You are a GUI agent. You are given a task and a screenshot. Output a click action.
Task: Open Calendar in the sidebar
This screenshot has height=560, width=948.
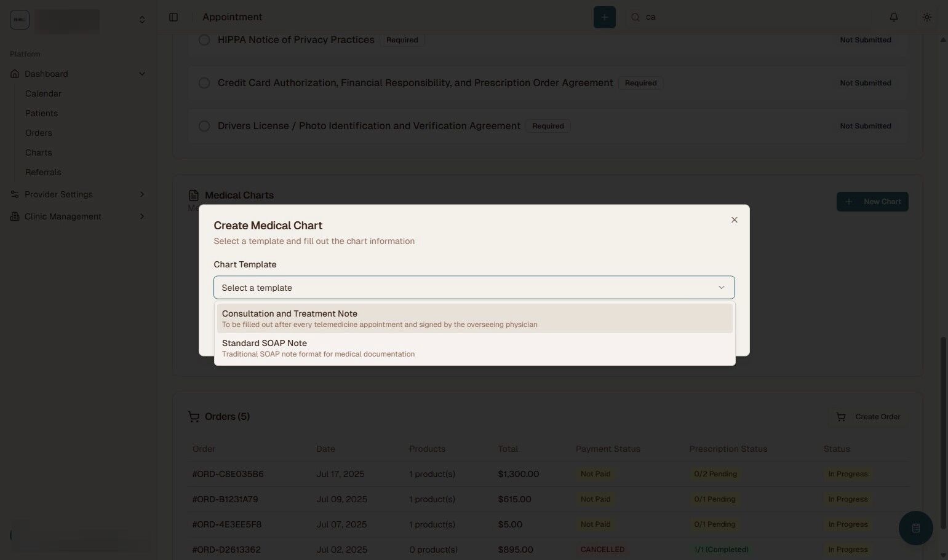43,93
